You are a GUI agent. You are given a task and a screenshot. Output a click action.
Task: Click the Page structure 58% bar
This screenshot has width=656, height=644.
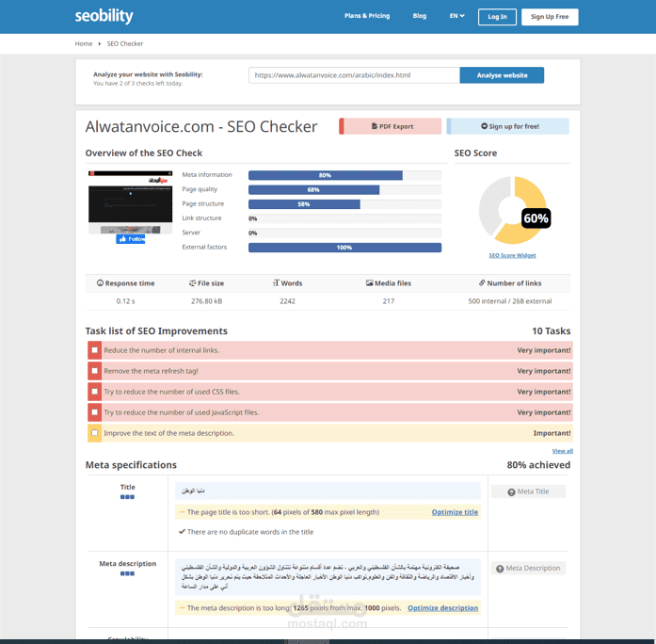tap(344, 204)
